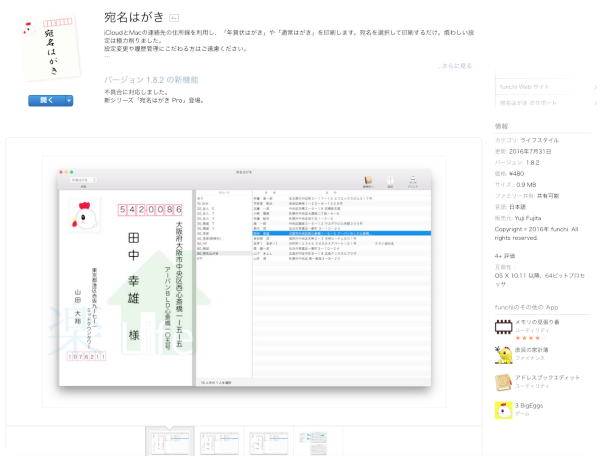Click the 宛名はがき app icon
600x456 pixels.
51,47
